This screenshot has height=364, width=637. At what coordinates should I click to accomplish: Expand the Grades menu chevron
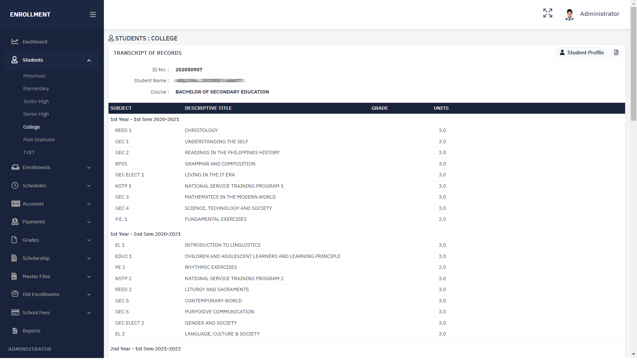click(x=89, y=240)
